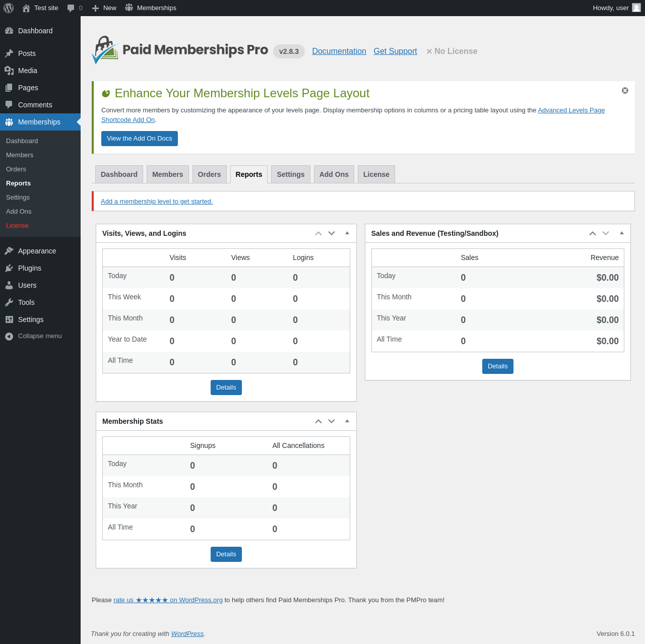This screenshot has width=645, height=644.
Task: Open Dashboard in Memberships submenu
Action: click(x=22, y=141)
